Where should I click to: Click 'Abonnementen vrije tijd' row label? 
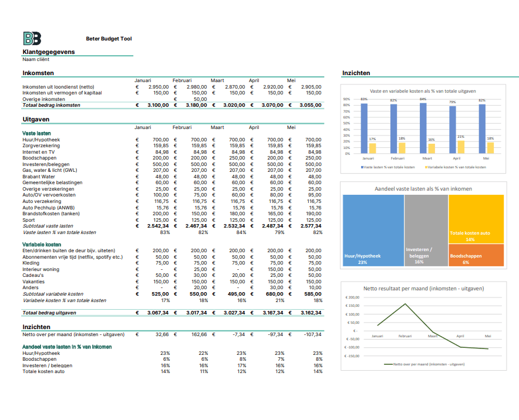coord(72,258)
